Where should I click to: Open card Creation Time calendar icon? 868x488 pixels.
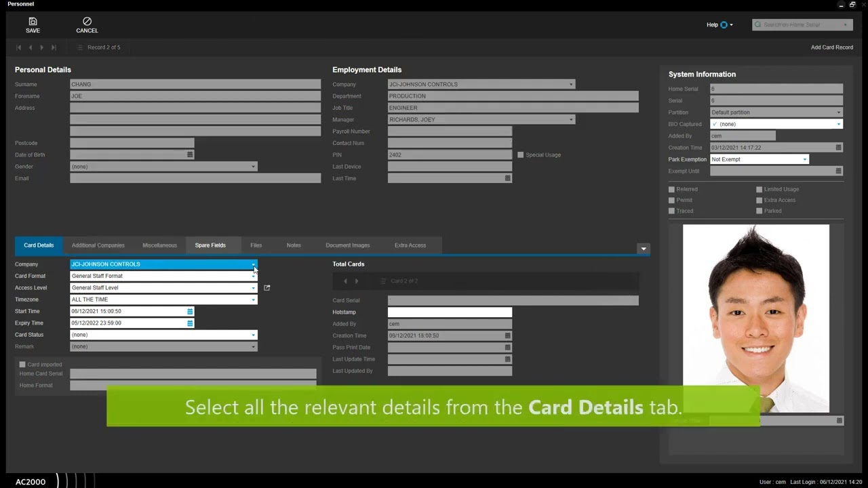pos(507,335)
